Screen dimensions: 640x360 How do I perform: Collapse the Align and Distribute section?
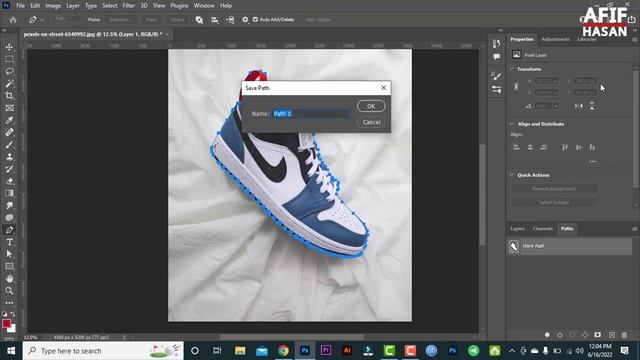(x=512, y=124)
